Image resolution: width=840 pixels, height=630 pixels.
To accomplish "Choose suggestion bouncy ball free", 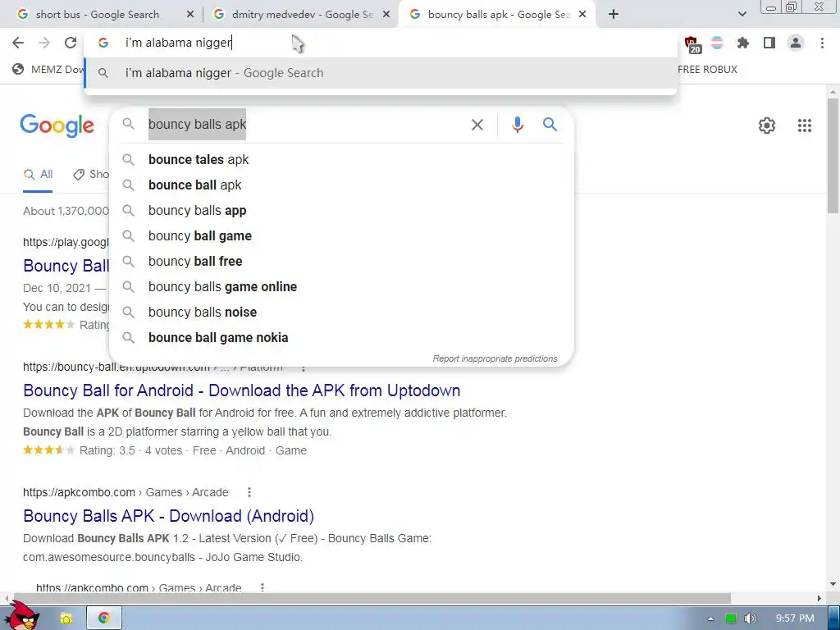I will click(341, 262).
